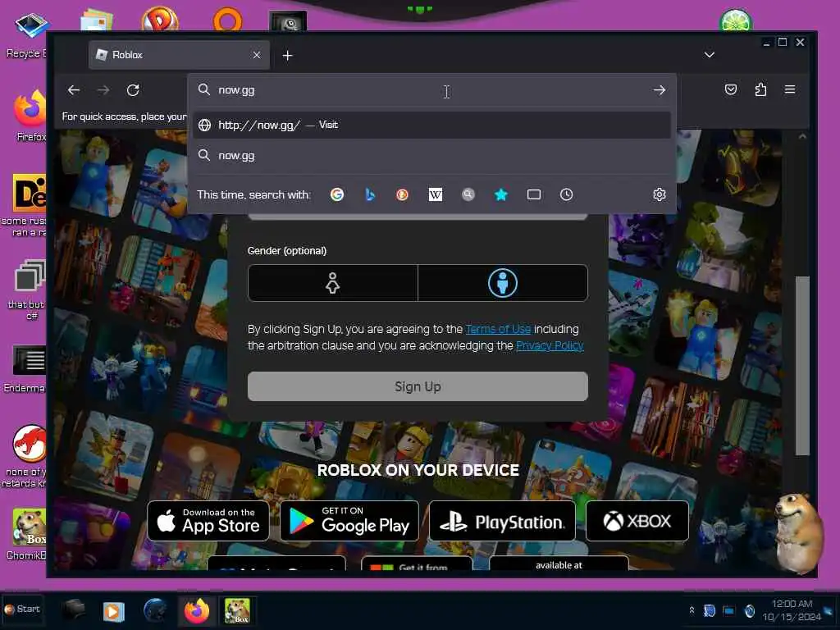Open the Pocket save icon
840x630 pixels.
[731, 89]
